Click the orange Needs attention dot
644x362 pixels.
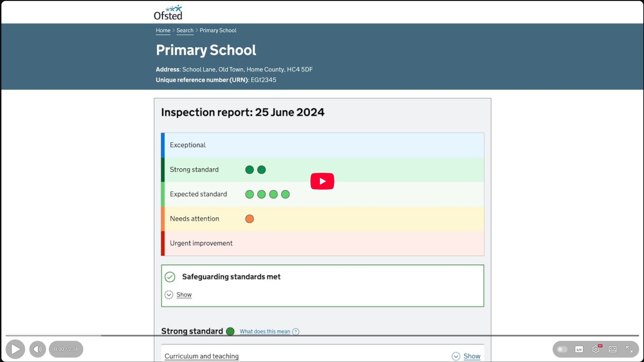coord(249,219)
